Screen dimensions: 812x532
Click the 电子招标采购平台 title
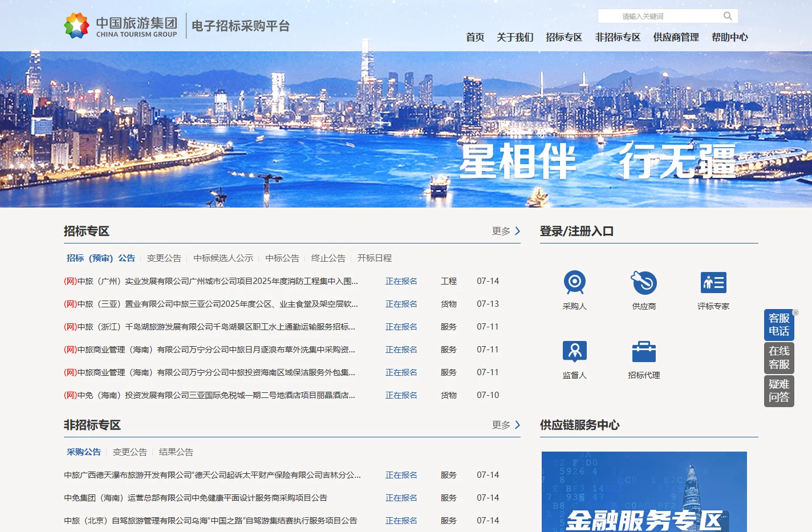pyautogui.click(x=241, y=26)
